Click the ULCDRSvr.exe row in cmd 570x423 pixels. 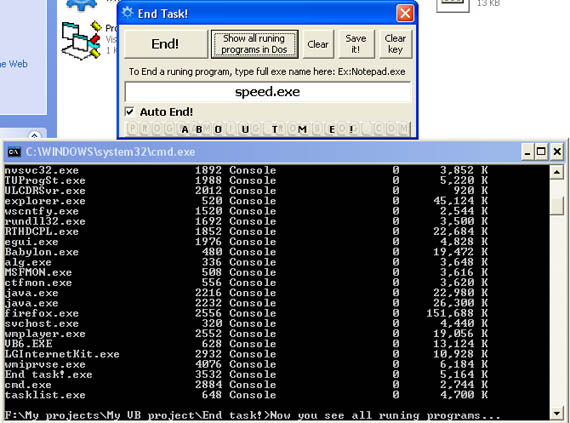pos(246,190)
